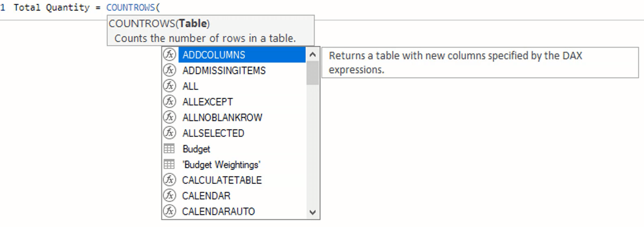Viewport: 644px width, 227px height.
Task: Click the fx icon next to ADDMISSINGITEMS
Action: (x=169, y=70)
